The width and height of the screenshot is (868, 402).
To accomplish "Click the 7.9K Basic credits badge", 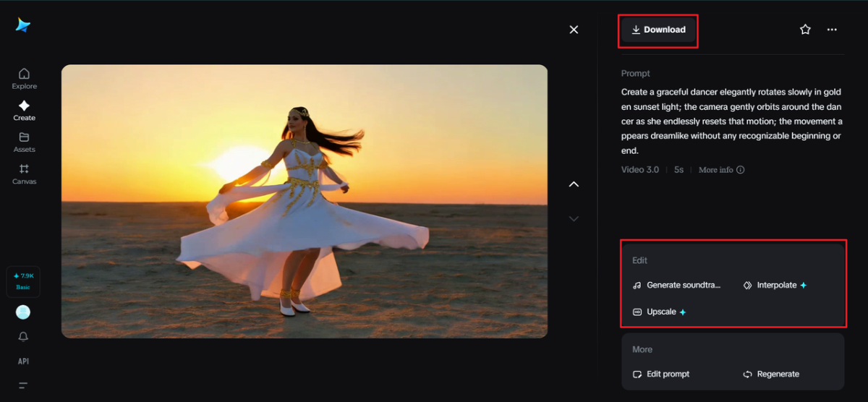I will click(x=23, y=281).
